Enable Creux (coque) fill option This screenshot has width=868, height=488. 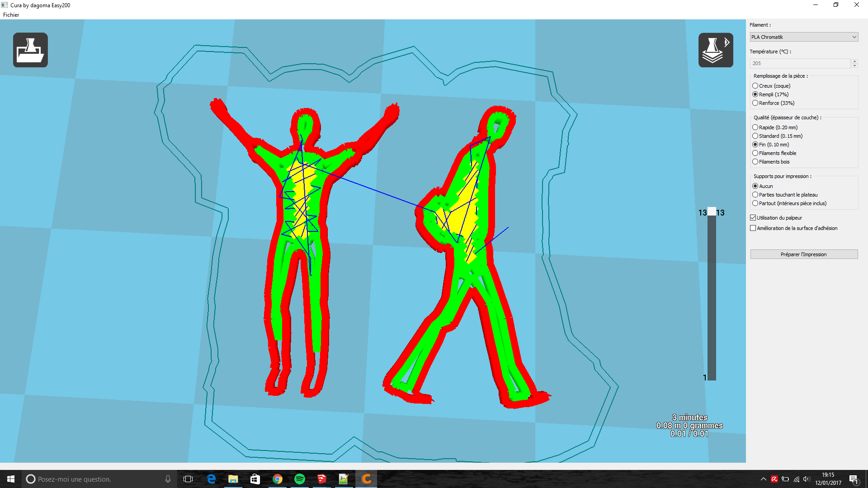tap(755, 86)
